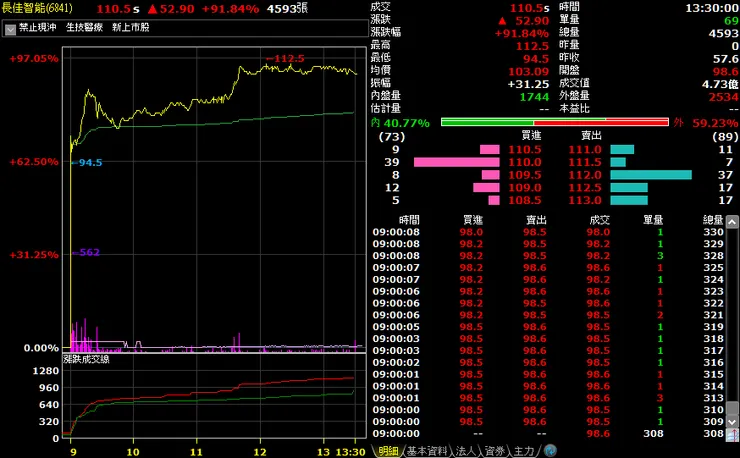Click the green inner-volume portion of ratio bar
The image size is (740, 458).
point(487,122)
